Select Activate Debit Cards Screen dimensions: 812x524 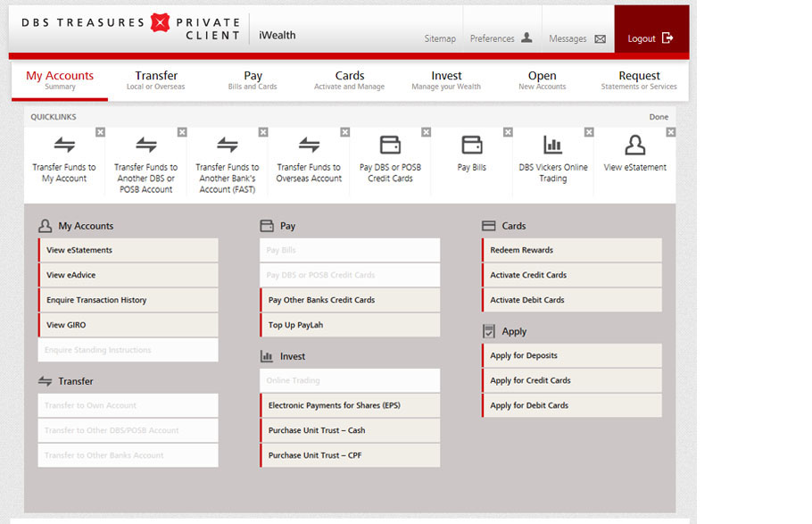[572, 300]
